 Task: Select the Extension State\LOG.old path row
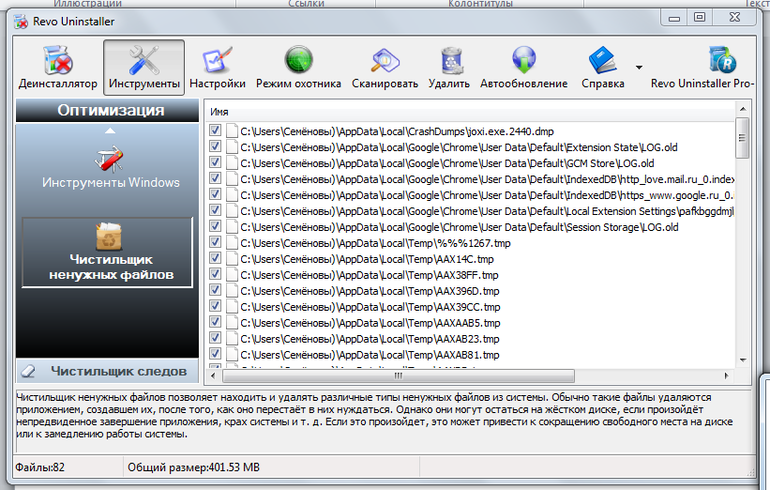pos(459,147)
